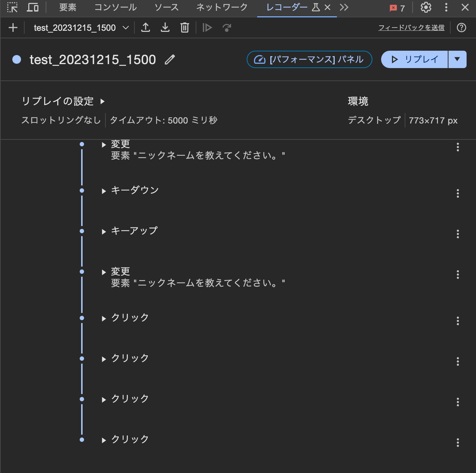Start a new recording with the plus icon
This screenshot has width=476, height=473.
tap(13, 28)
